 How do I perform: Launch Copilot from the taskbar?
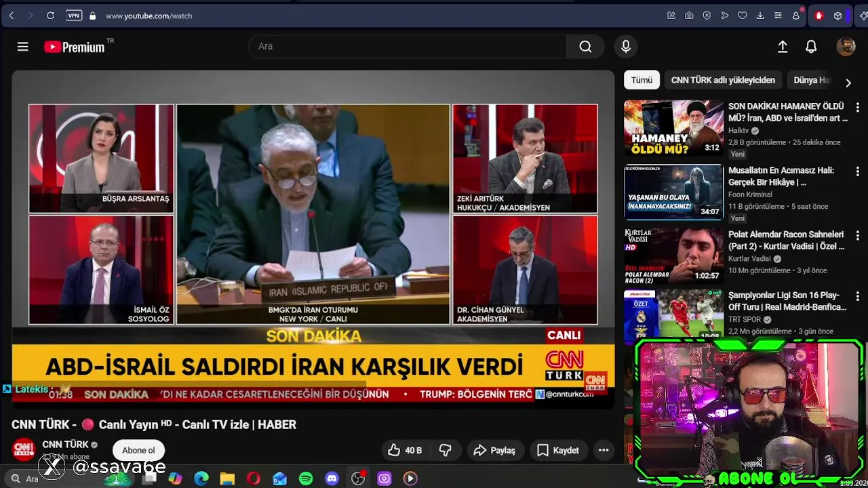pyautogui.click(x=176, y=479)
